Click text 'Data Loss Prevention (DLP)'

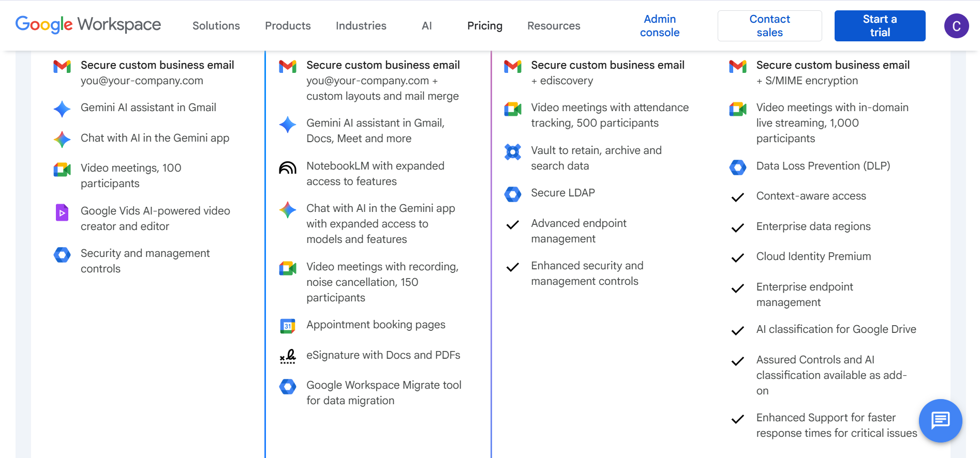(823, 166)
